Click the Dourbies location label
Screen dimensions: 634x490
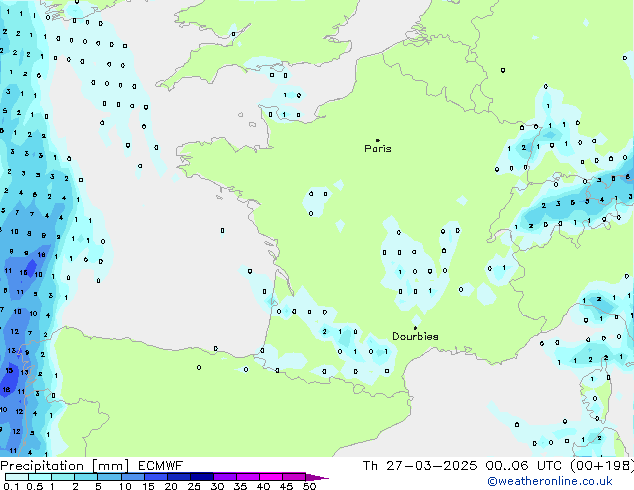coord(415,336)
